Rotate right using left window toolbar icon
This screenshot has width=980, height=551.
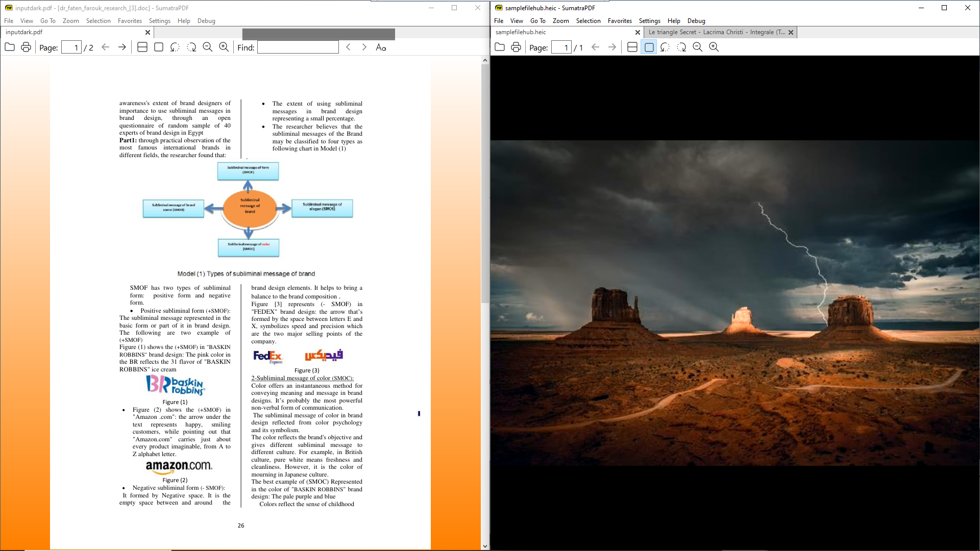191,47
